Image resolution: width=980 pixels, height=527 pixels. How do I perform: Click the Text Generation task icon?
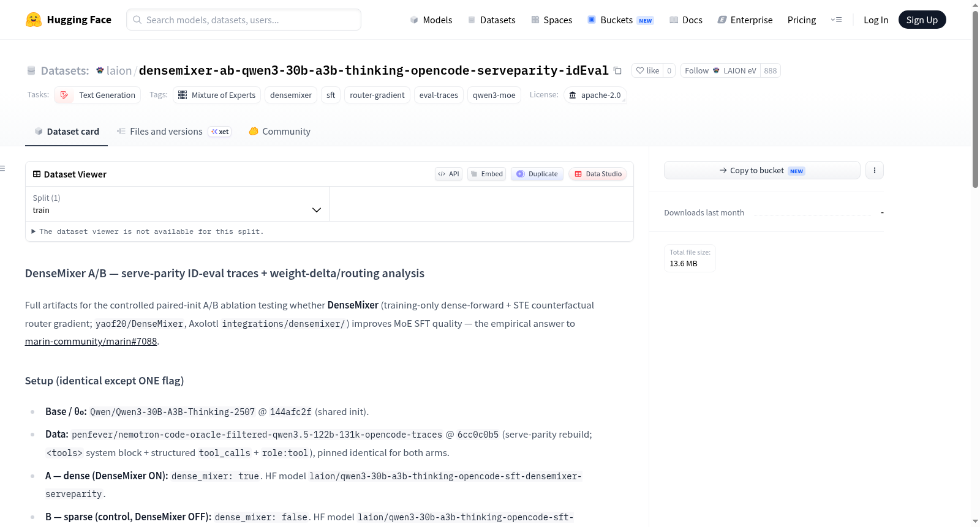pos(64,95)
